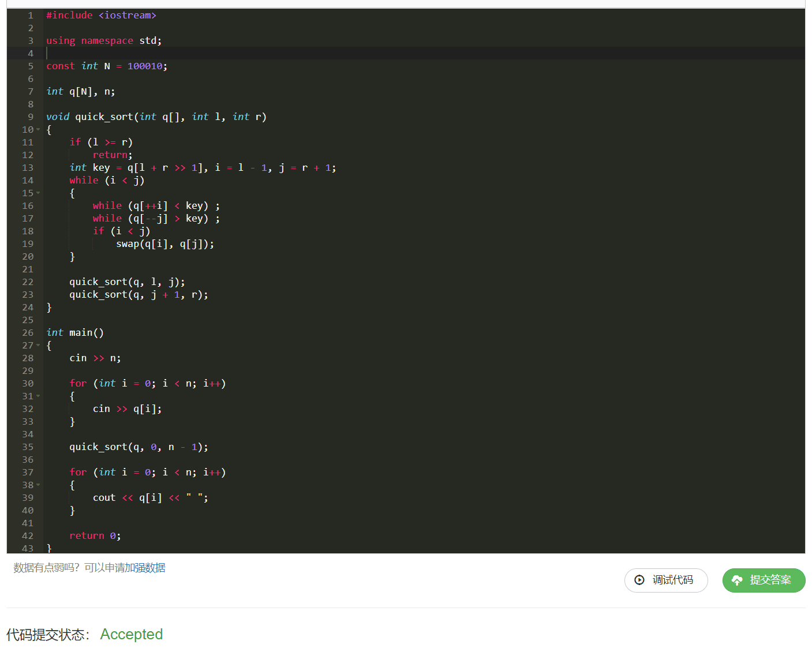Viewport: 812px width, 652px height.
Task: Click 'cin >> n;' on line 28
Action: (95, 358)
